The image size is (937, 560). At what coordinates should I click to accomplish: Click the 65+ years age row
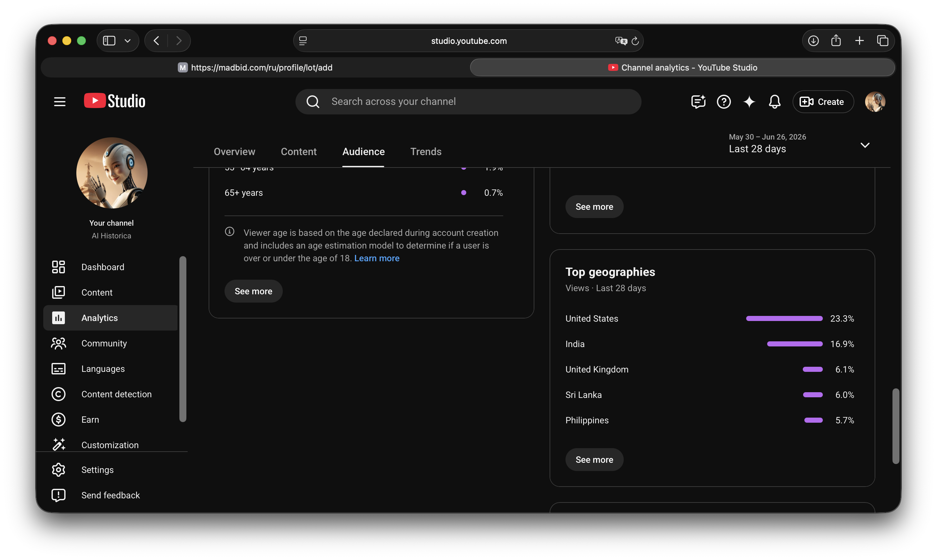click(x=364, y=193)
